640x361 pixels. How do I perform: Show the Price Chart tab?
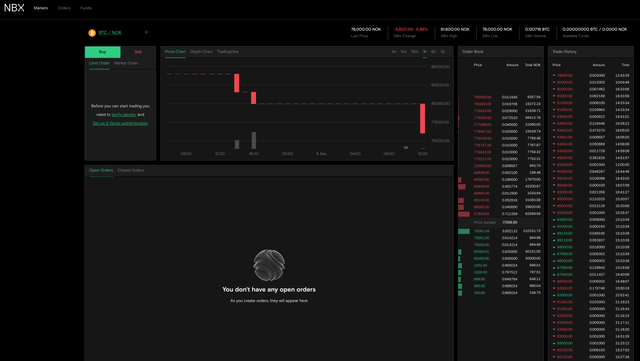pyautogui.click(x=175, y=52)
